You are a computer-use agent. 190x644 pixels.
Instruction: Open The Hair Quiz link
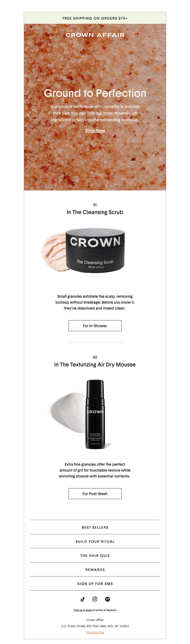pos(95,555)
